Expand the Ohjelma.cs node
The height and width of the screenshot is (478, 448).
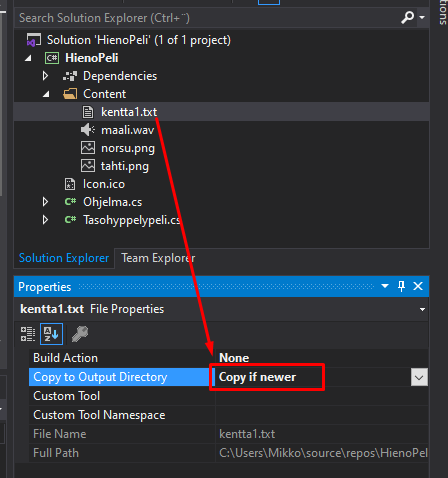tap(46, 202)
